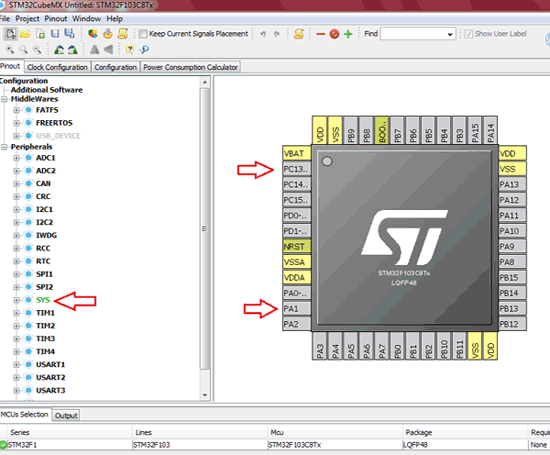Viewport: 550px width, 455px height.
Task: Expand the USART1 peripheral node
Action: tap(16, 364)
